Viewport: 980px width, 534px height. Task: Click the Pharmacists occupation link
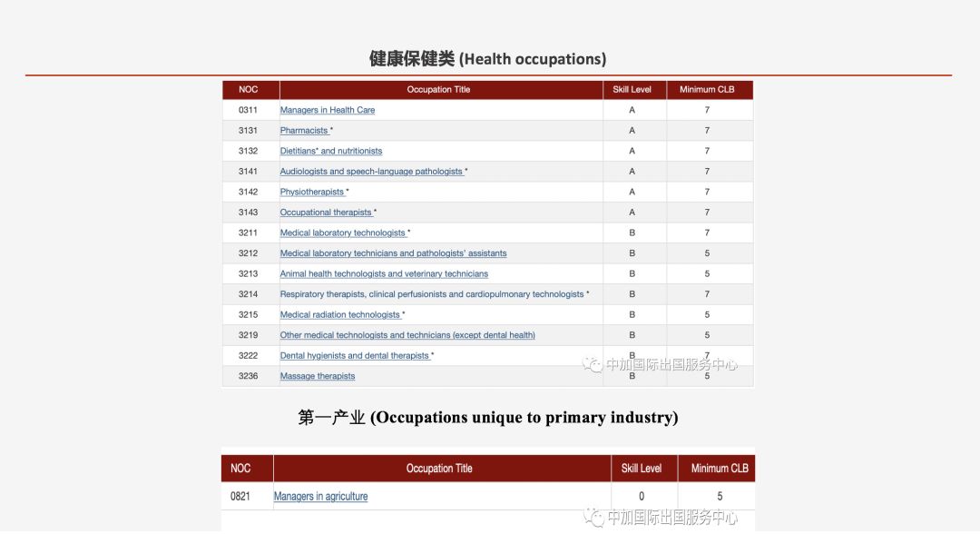(x=305, y=131)
